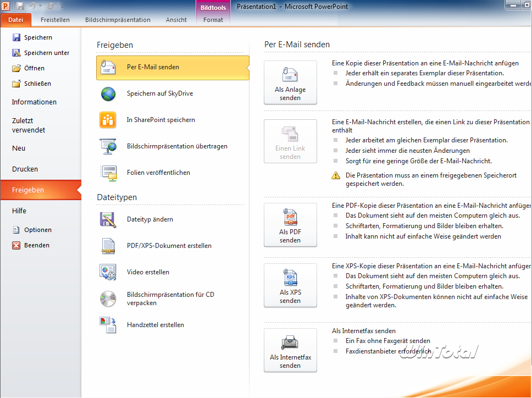This screenshot has width=532, height=398.
Task: Click the yellow warning triangle icon
Action: pyautogui.click(x=336, y=175)
